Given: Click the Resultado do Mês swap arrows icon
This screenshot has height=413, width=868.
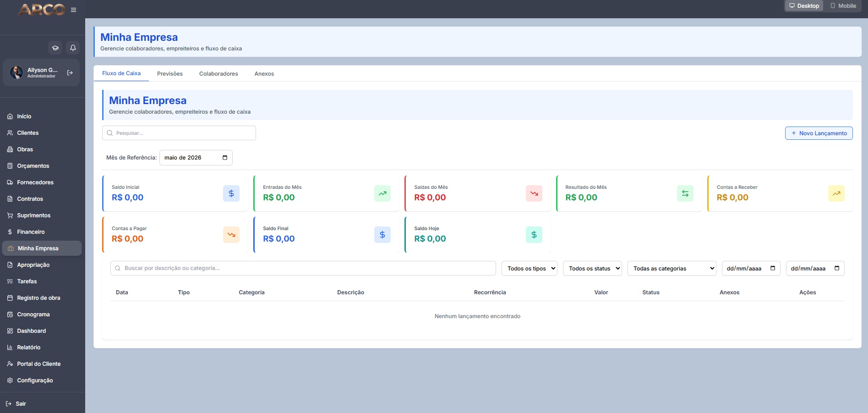Looking at the screenshot, I should click(685, 193).
